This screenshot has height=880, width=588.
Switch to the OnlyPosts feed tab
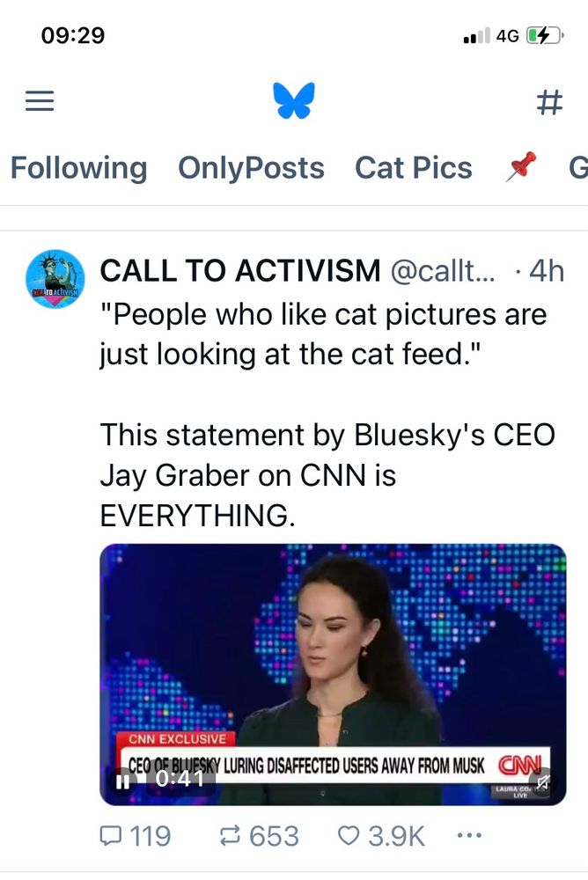(x=251, y=168)
